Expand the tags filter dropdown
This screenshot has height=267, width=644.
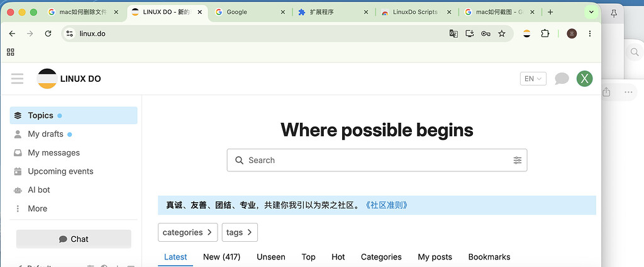[240, 232]
